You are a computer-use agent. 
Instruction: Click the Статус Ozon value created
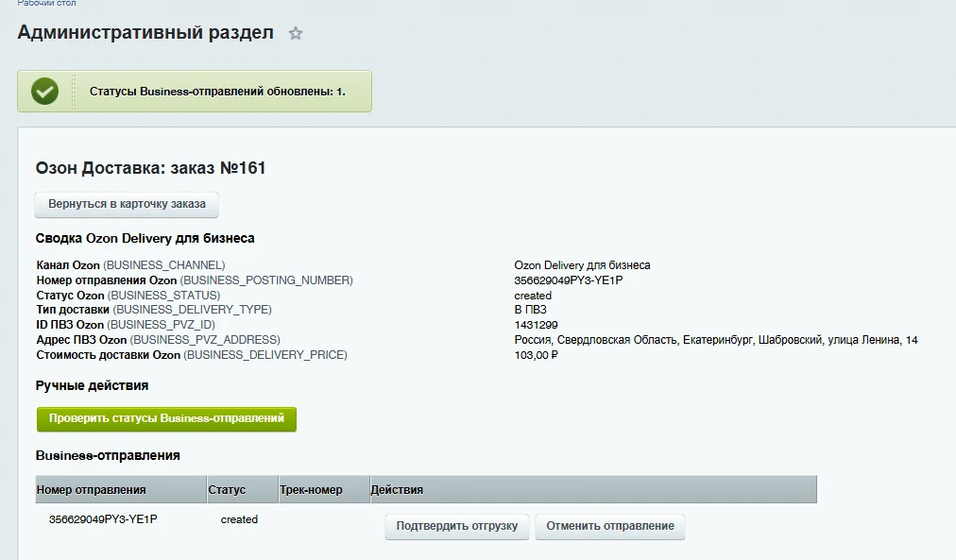coord(533,296)
